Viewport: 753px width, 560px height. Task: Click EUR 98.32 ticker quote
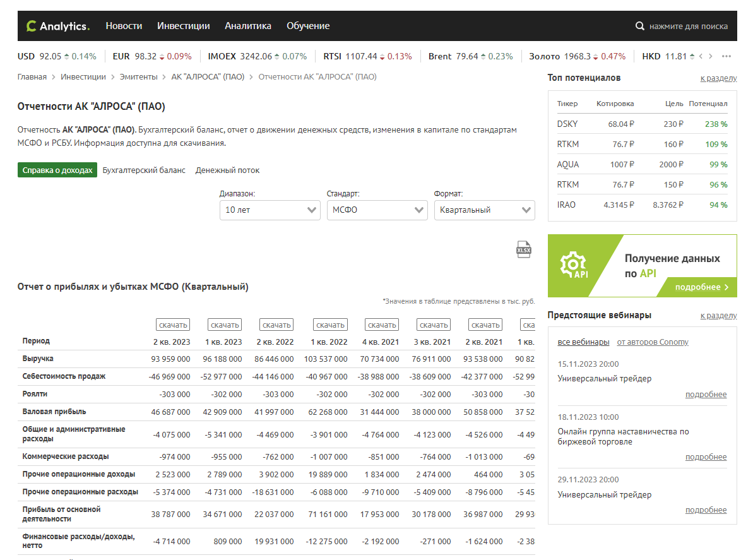(152, 56)
